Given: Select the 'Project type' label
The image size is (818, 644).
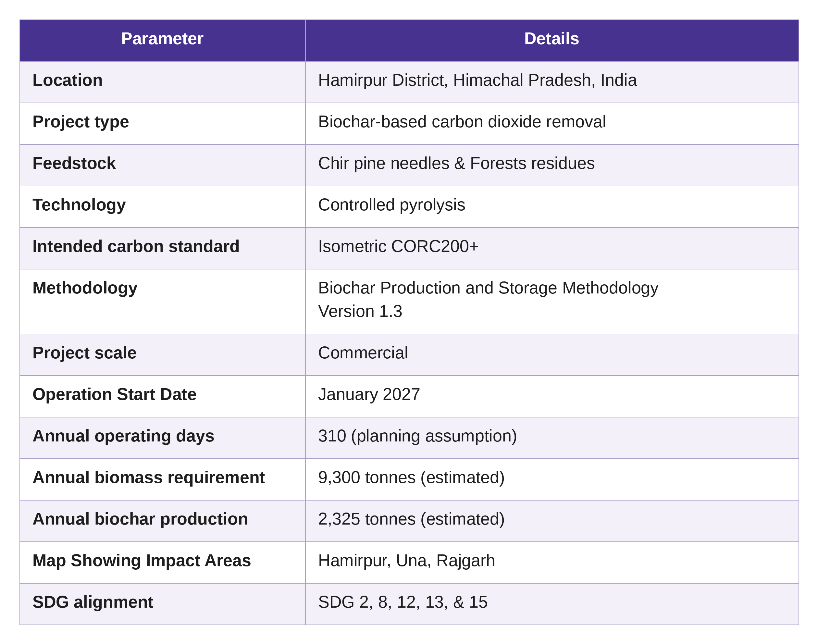Looking at the screenshot, I should click(x=81, y=122).
